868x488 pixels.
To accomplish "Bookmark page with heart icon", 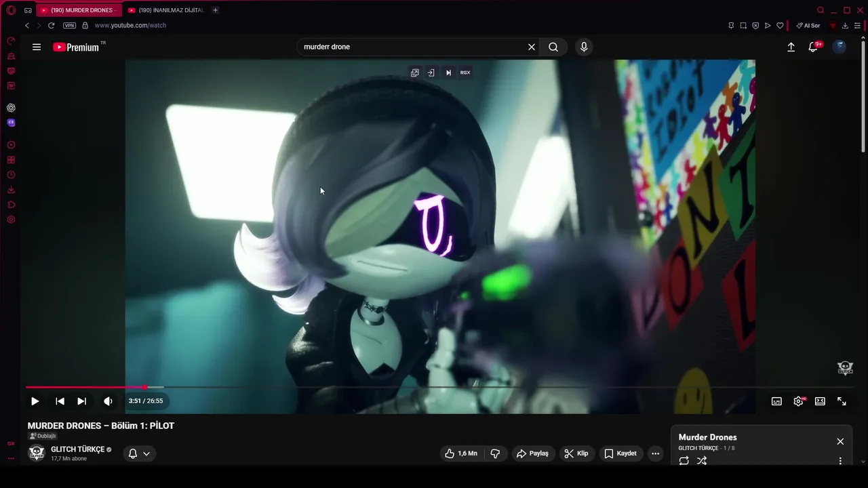I will [780, 25].
